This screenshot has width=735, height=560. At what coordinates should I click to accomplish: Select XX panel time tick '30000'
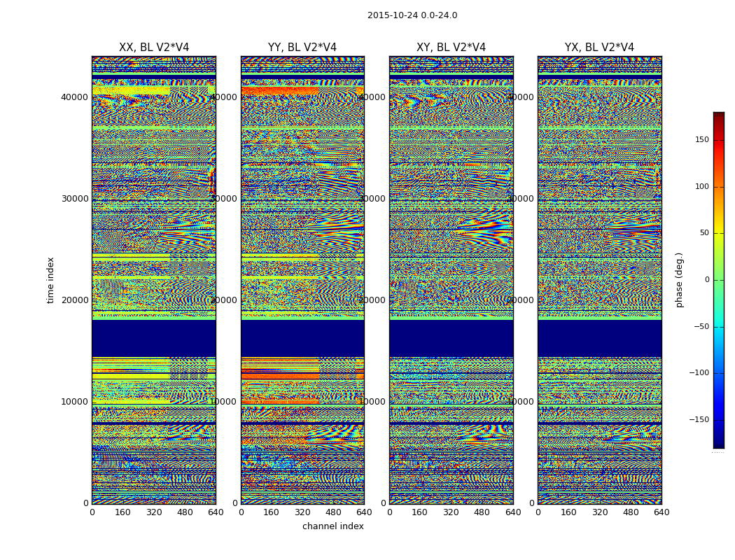point(74,199)
